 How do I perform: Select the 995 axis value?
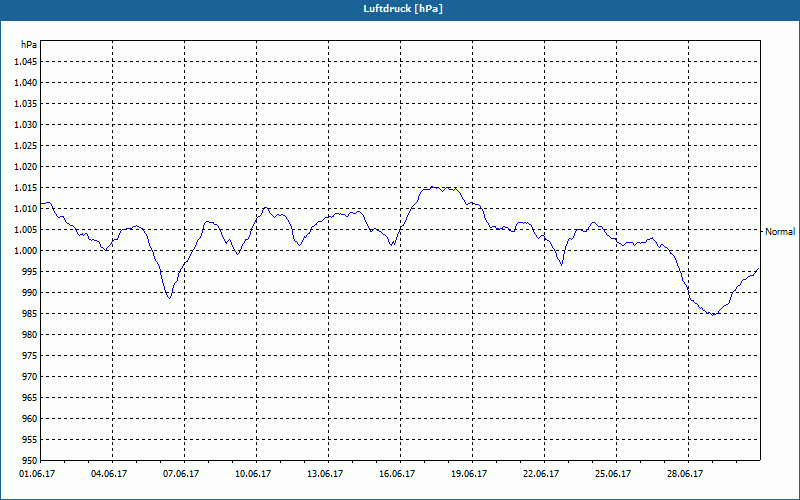30,271
